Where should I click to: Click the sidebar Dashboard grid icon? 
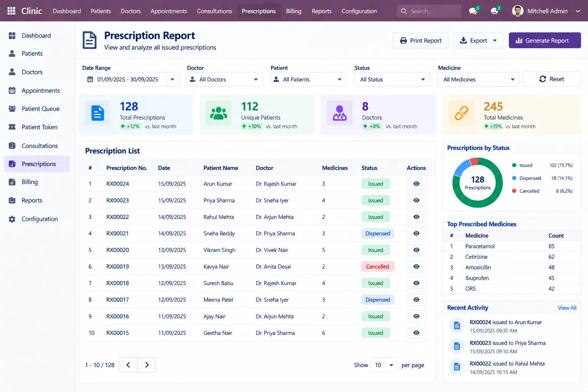point(12,36)
